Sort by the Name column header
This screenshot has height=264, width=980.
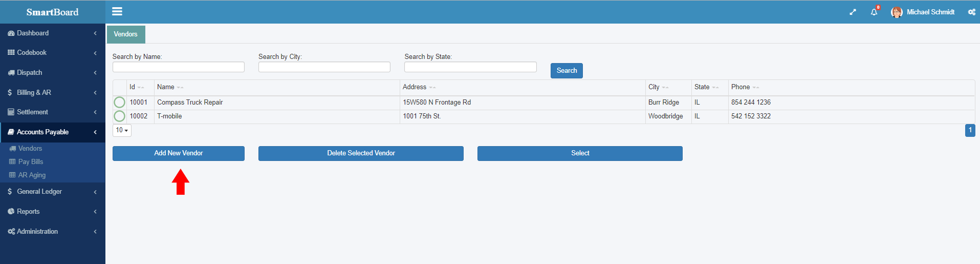tap(277, 88)
